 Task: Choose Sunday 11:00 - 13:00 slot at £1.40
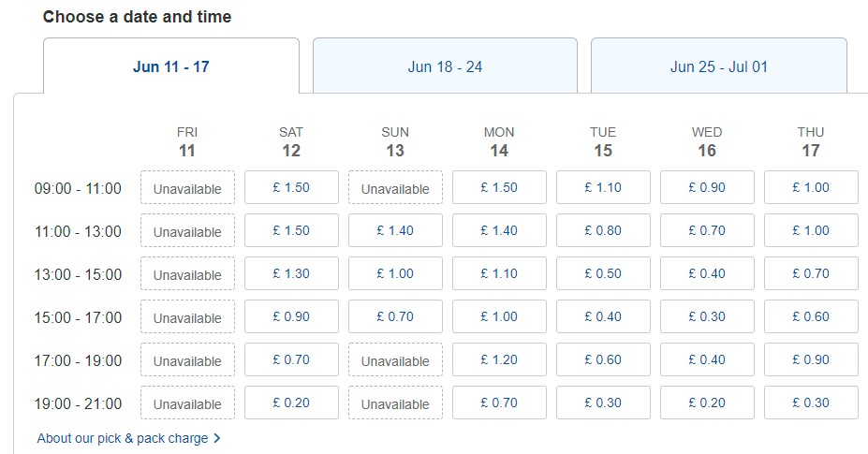[395, 230]
